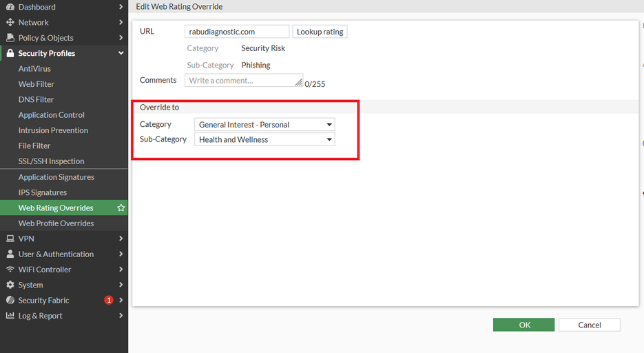Click the Security Risk category text
Viewport: 644px width, 353px height.
click(263, 48)
